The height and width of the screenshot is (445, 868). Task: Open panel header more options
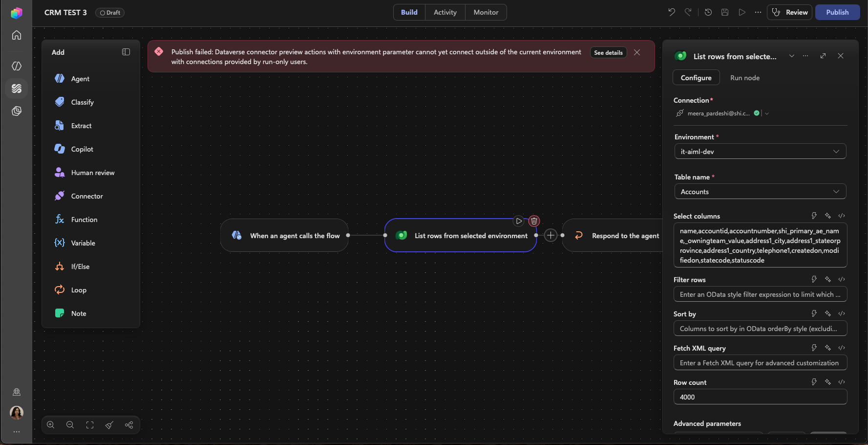click(x=805, y=56)
